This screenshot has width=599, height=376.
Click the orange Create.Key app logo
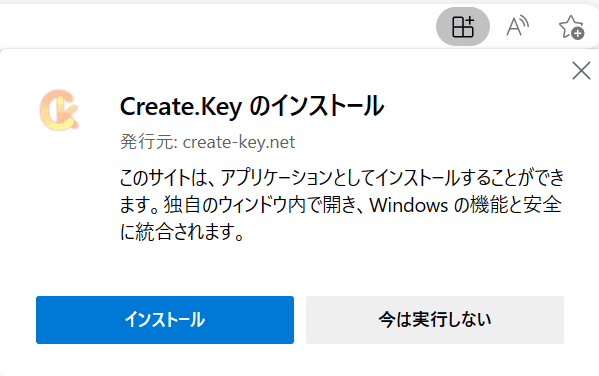pyautogui.click(x=59, y=110)
